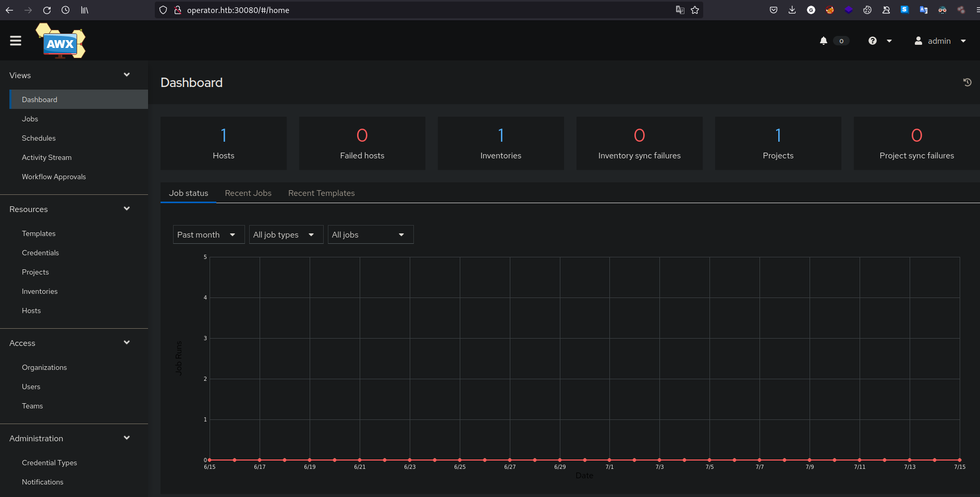The height and width of the screenshot is (497, 980).
Task: Expand the admin user dropdown arrow
Action: tap(963, 41)
